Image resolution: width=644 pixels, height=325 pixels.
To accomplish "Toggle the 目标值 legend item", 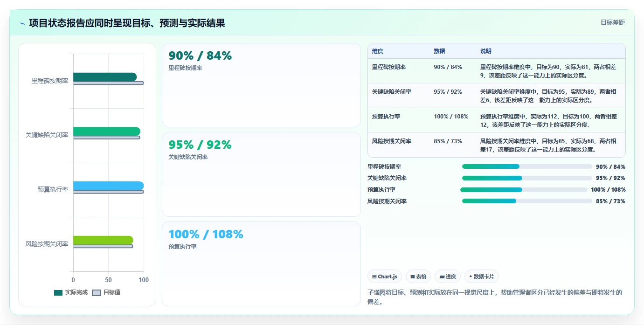I will [106, 292].
